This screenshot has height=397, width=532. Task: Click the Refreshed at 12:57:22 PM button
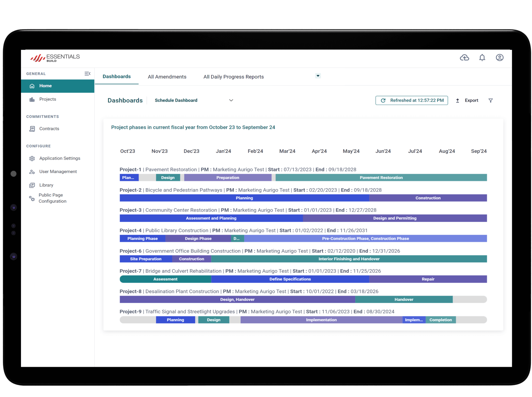[412, 101]
